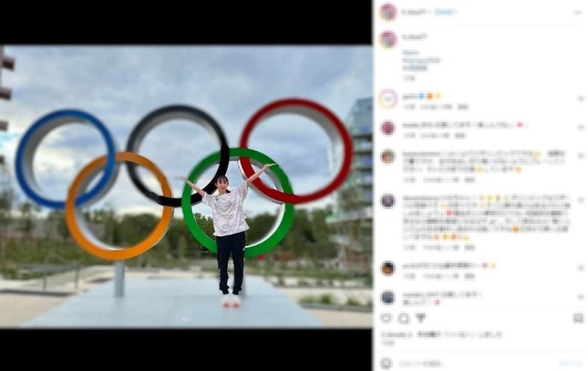
Task: Click the comment bubble icon below comments
Action: [404, 319]
